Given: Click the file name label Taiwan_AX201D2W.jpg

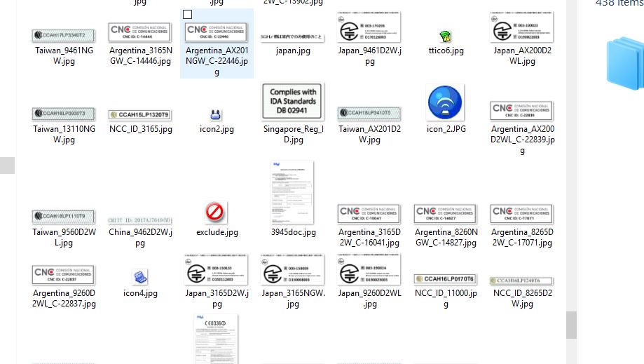Looking at the screenshot, I should 369,134.
